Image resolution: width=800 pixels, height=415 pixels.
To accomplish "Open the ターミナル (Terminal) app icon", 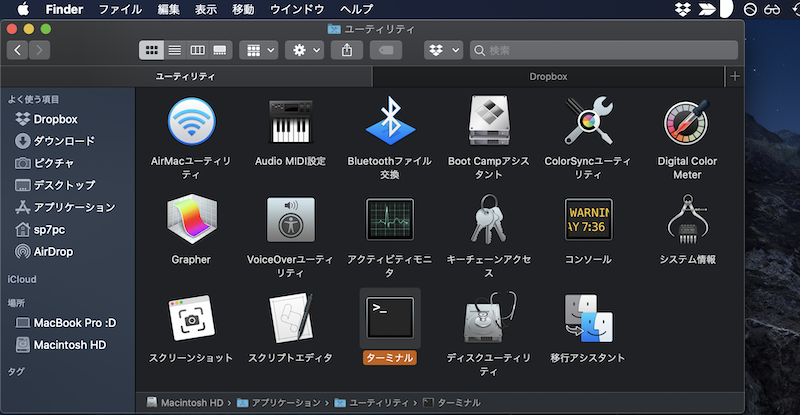I will 389,319.
